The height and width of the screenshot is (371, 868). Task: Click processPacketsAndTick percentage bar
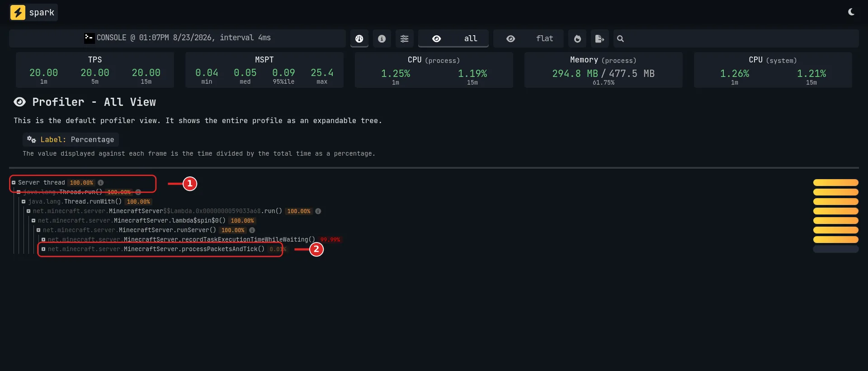pyautogui.click(x=835, y=249)
